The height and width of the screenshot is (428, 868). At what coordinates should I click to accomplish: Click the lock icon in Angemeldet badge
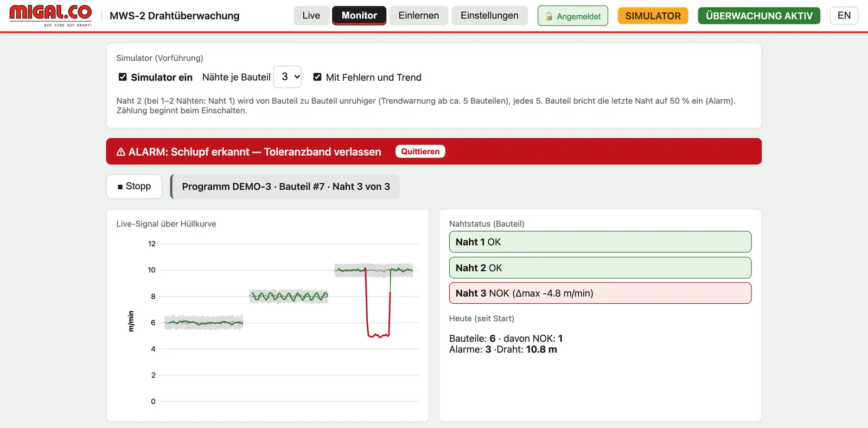pyautogui.click(x=549, y=16)
